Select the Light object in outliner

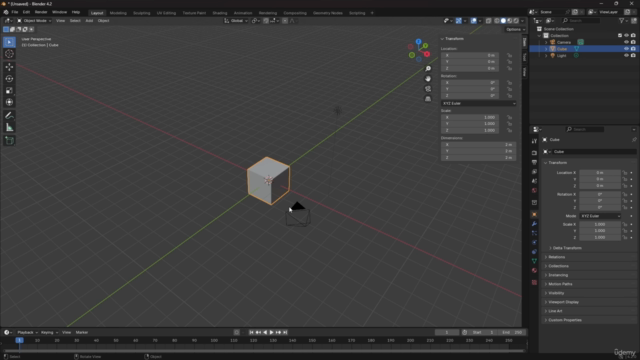tap(562, 56)
